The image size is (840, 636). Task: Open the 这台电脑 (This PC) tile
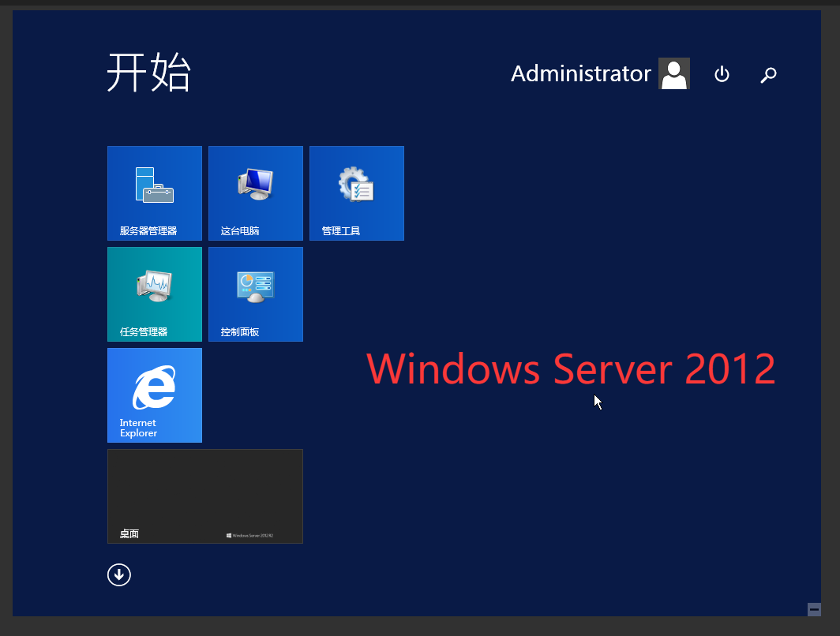click(x=256, y=193)
